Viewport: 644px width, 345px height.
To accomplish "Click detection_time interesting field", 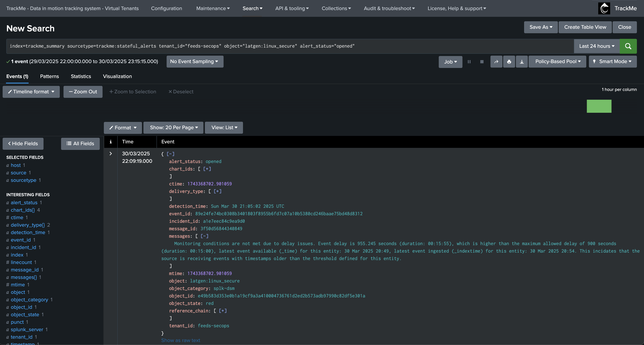I will (x=28, y=232).
